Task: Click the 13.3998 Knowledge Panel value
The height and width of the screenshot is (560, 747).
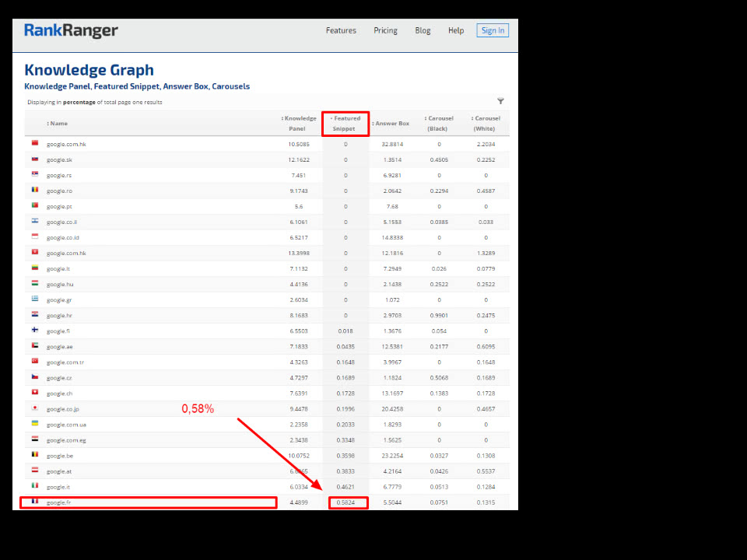Action: (299, 253)
